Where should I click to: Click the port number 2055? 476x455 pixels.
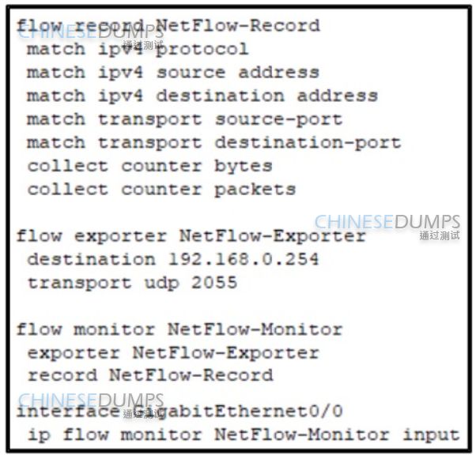(214, 283)
